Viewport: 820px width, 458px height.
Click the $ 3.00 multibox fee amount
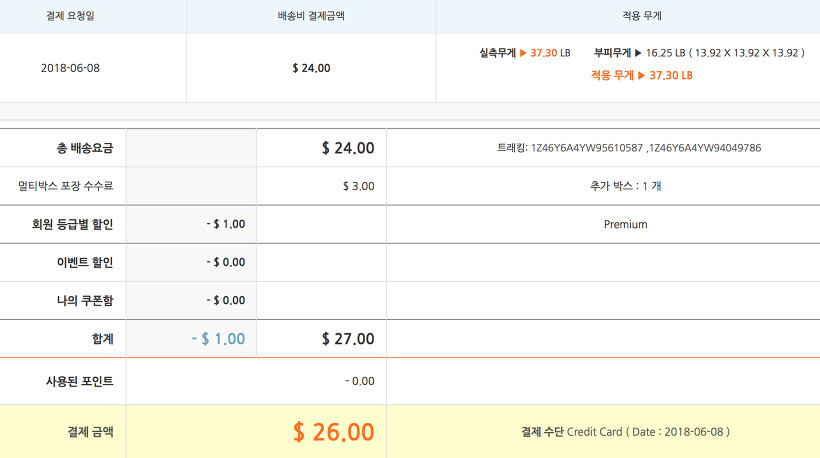pyautogui.click(x=358, y=186)
